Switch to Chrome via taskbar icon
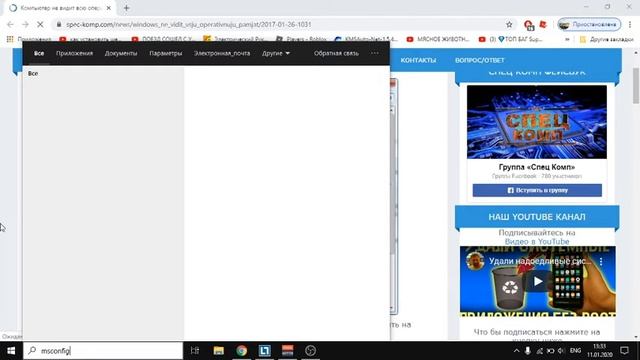The image size is (640, 360). pyautogui.click(x=241, y=351)
